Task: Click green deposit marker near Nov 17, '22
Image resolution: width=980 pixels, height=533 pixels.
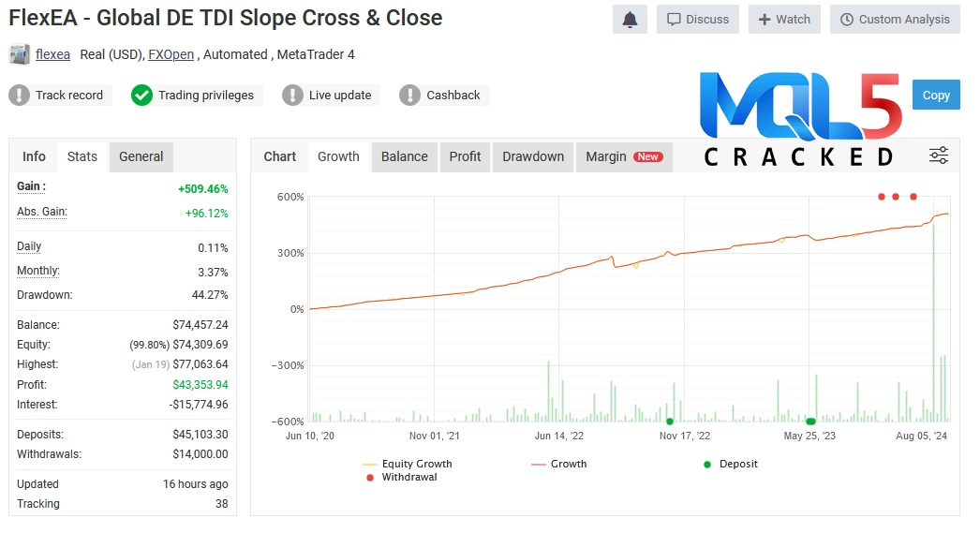Action: click(x=670, y=422)
